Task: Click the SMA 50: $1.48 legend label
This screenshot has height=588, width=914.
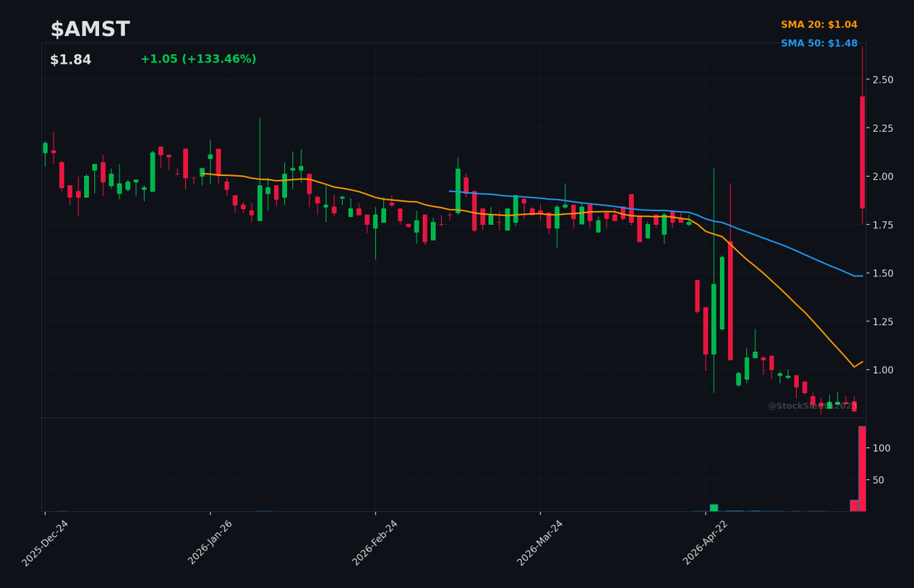Action: 819,43
